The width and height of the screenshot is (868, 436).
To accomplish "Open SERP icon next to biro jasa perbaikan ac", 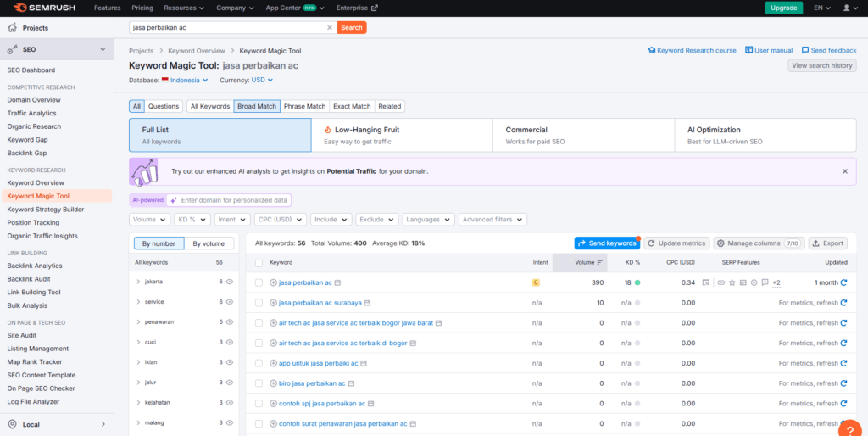I will 351,383.
